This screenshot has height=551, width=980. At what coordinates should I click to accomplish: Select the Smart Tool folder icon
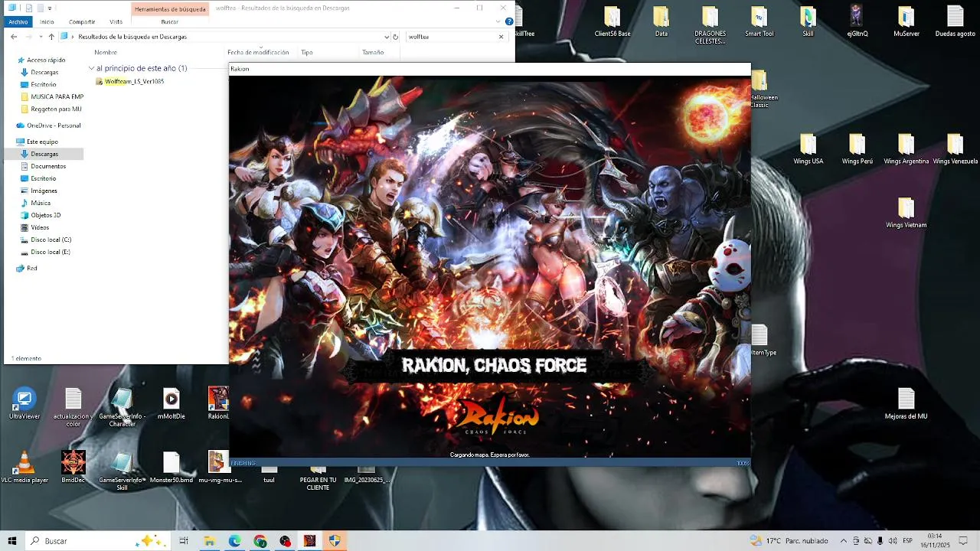click(x=759, y=21)
